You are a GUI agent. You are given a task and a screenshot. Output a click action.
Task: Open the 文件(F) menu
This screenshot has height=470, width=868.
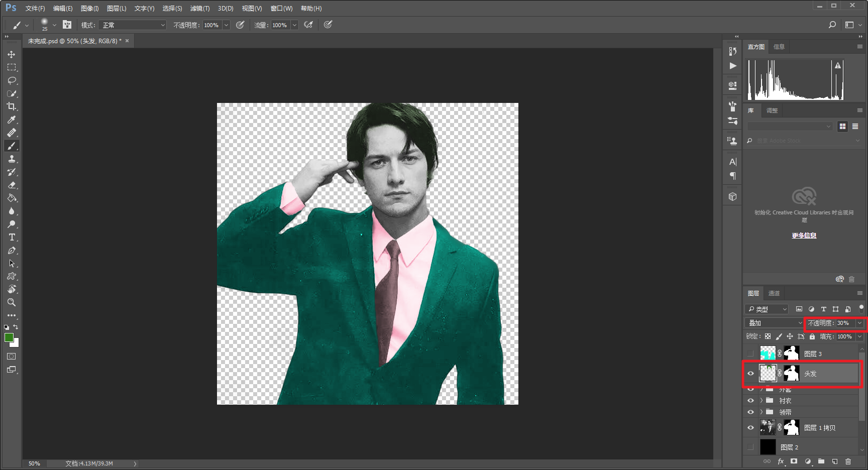point(35,9)
